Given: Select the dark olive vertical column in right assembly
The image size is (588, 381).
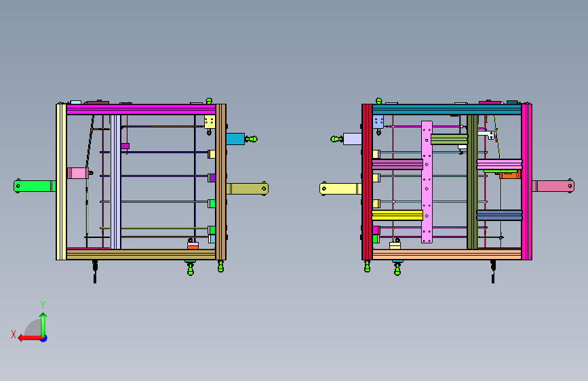Looking at the screenshot, I should pyautogui.click(x=473, y=182).
